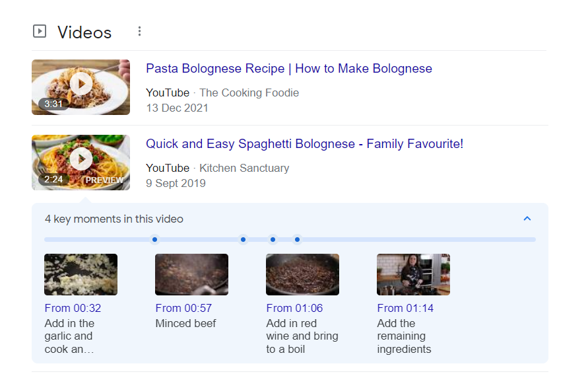The height and width of the screenshot is (374, 588).
Task: Click the second key moment timeline dot
Action: pyautogui.click(x=243, y=239)
